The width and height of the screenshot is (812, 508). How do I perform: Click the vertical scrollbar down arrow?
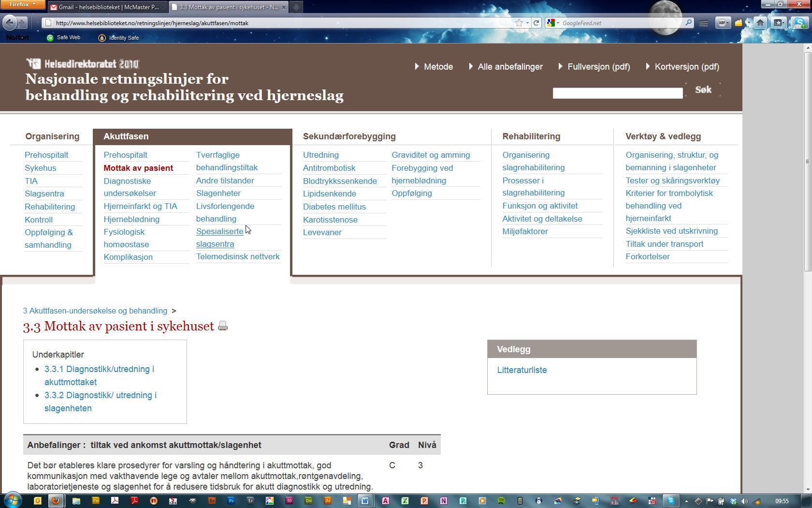808,489
